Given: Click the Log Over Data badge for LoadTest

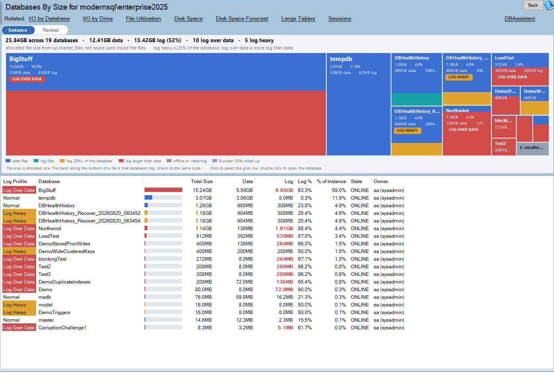Looking at the screenshot, I should [x=19, y=236].
